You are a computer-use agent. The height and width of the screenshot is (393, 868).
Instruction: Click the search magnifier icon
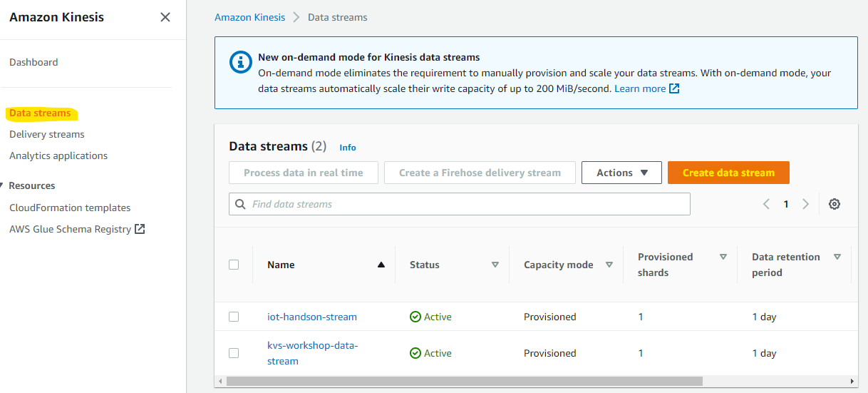point(241,204)
